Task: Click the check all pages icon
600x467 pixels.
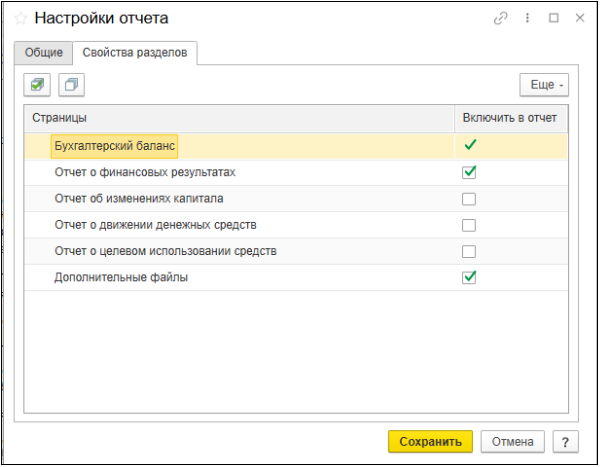Action: point(37,85)
